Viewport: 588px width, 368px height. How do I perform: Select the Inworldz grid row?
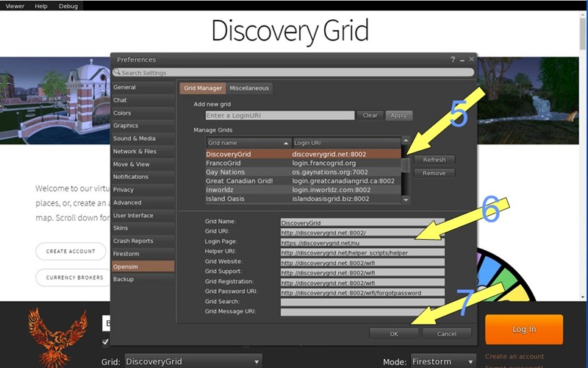pyautogui.click(x=304, y=190)
